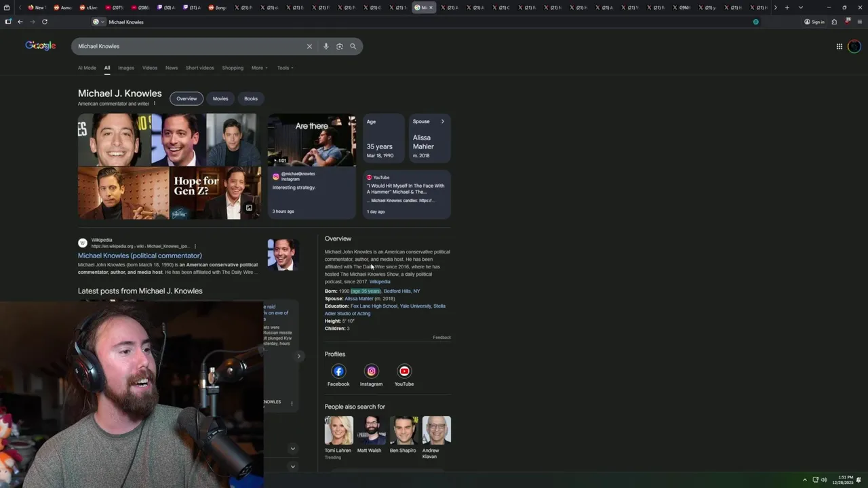Select Ben Shapiro in people also search

pyautogui.click(x=403, y=434)
